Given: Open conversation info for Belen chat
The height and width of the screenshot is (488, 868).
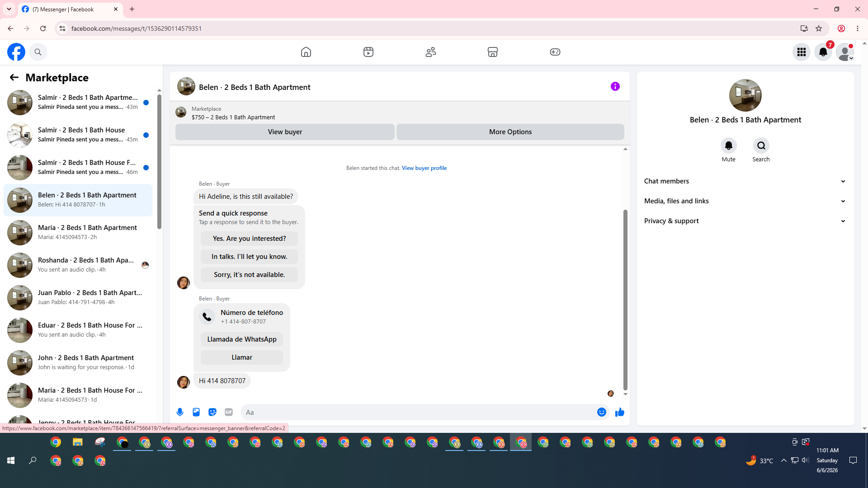Looking at the screenshot, I should click(615, 86).
